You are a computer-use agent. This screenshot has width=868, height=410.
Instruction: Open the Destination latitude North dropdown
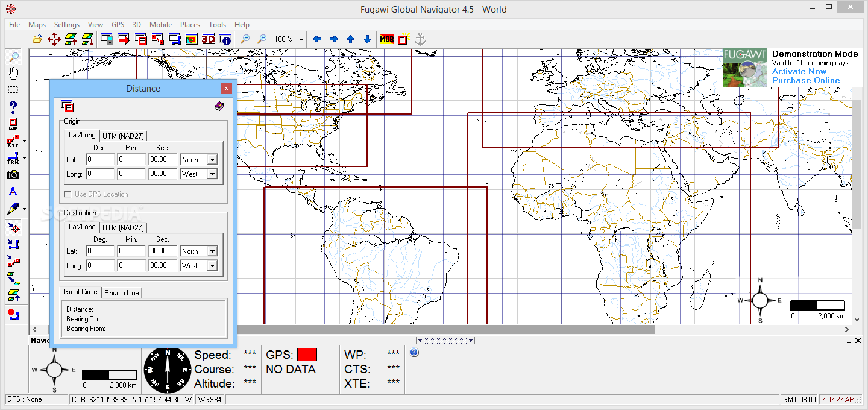(x=212, y=251)
